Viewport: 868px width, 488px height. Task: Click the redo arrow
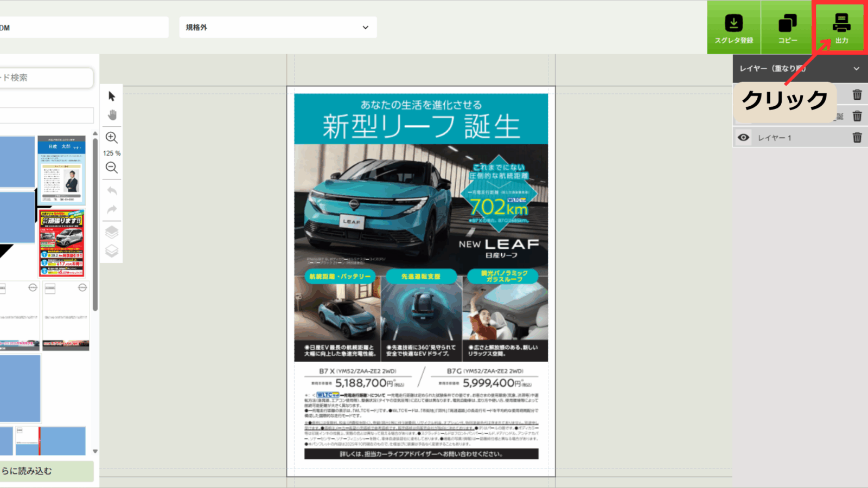point(112,210)
